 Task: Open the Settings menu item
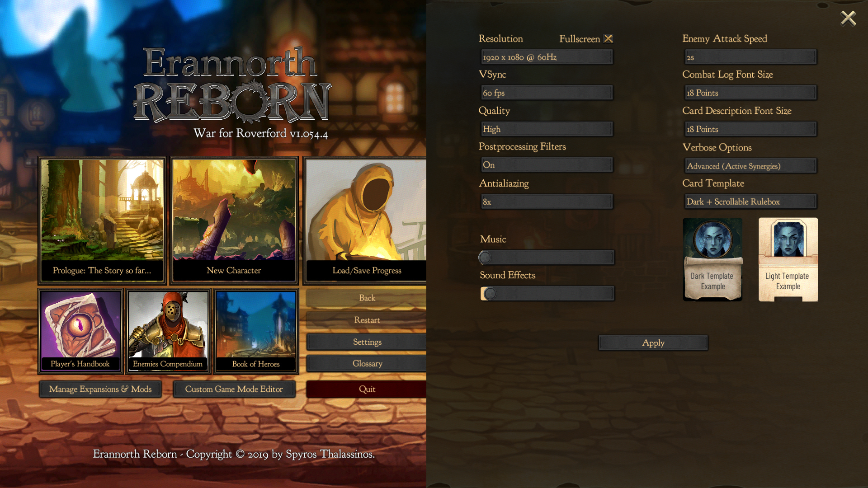367,342
